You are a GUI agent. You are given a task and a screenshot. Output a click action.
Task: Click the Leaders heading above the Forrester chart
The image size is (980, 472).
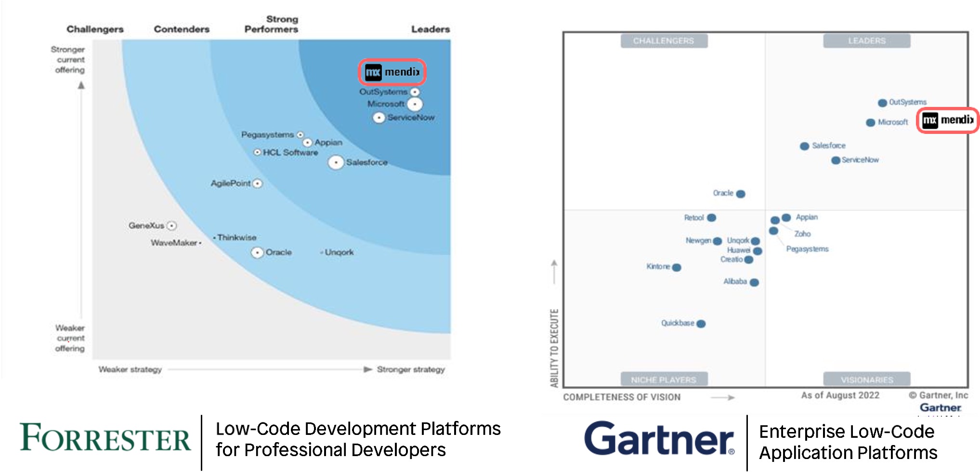click(x=430, y=29)
